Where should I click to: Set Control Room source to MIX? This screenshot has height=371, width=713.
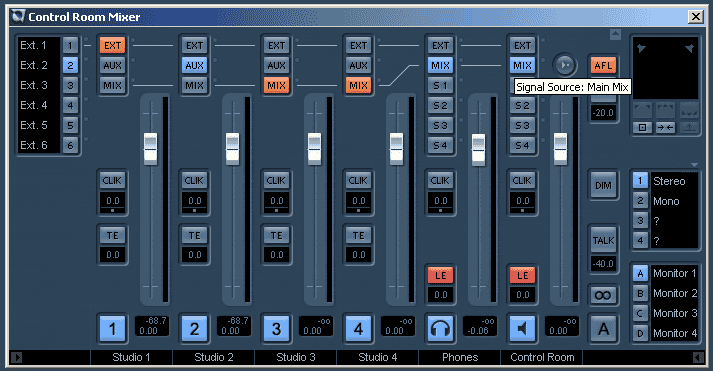pyautogui.click(x=522, y=65)
